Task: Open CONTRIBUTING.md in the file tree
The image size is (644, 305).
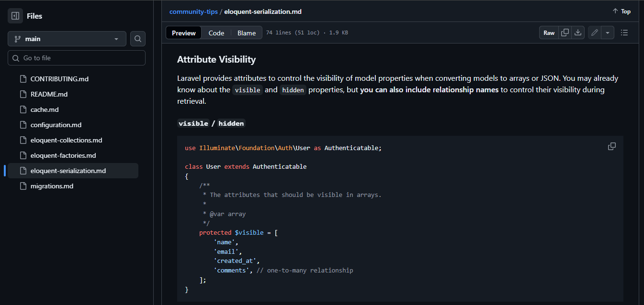Action: coord(59,79)
